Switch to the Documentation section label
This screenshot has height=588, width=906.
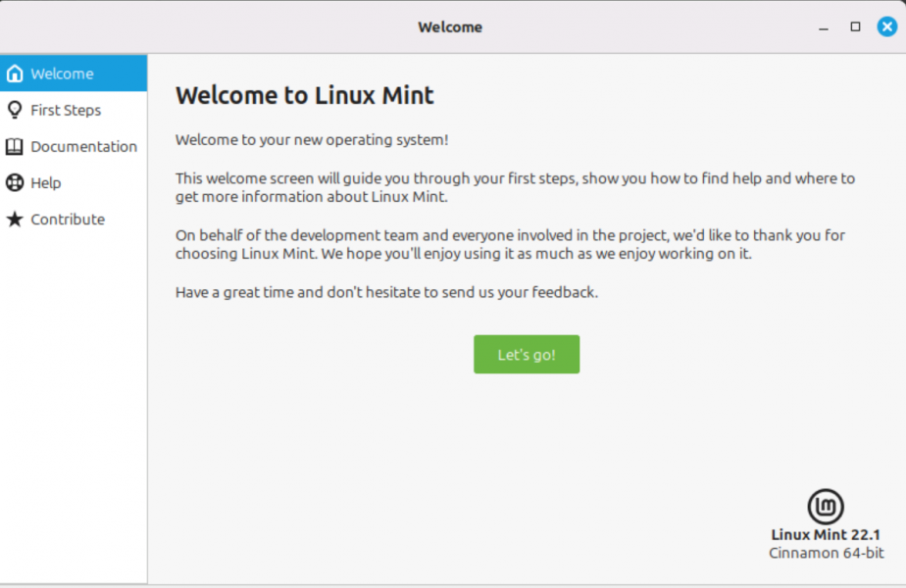tap(83, 147)
